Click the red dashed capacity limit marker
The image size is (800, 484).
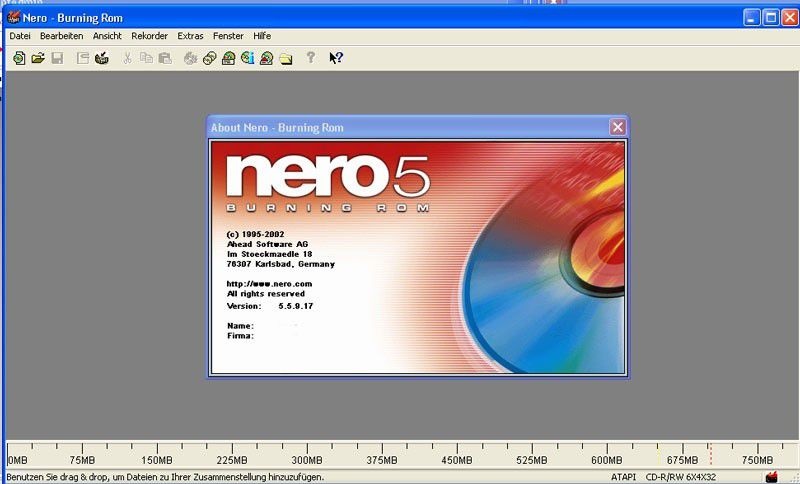710,453
